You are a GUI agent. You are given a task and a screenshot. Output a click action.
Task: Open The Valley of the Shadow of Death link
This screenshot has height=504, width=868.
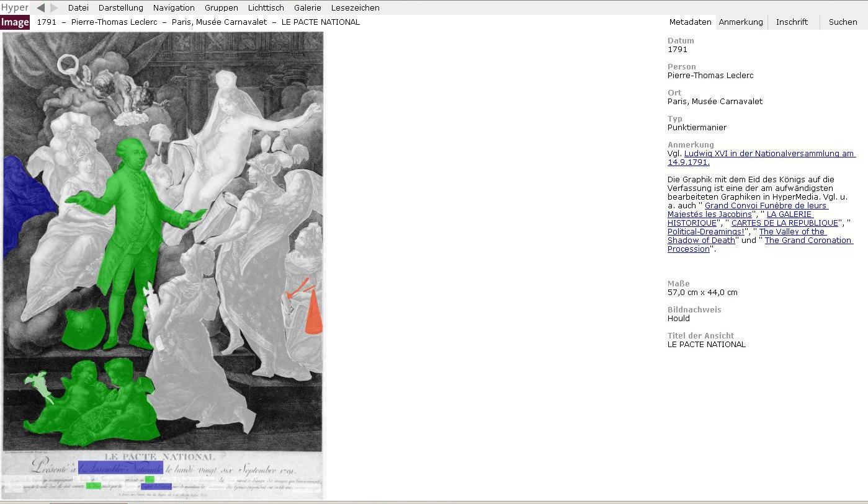pyautogui.click(x=792, y=231)
